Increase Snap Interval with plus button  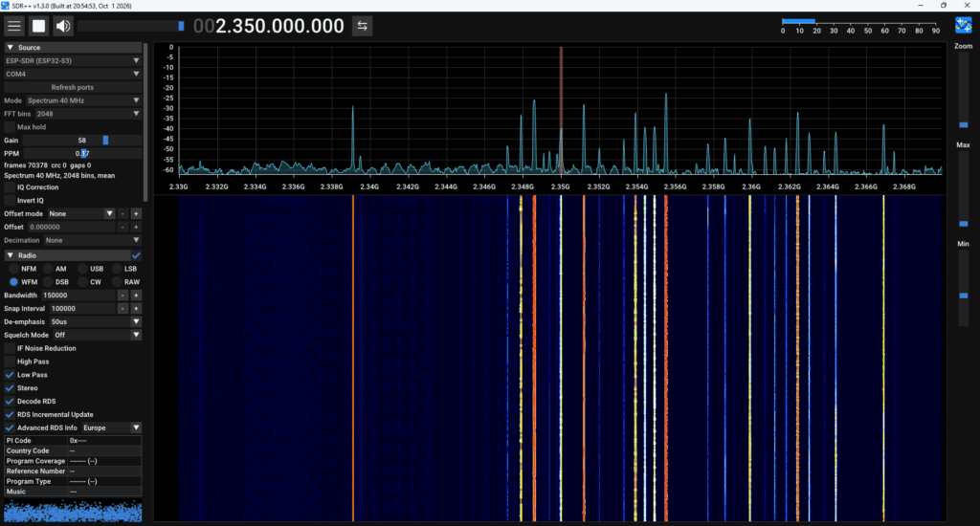[136, 309]
